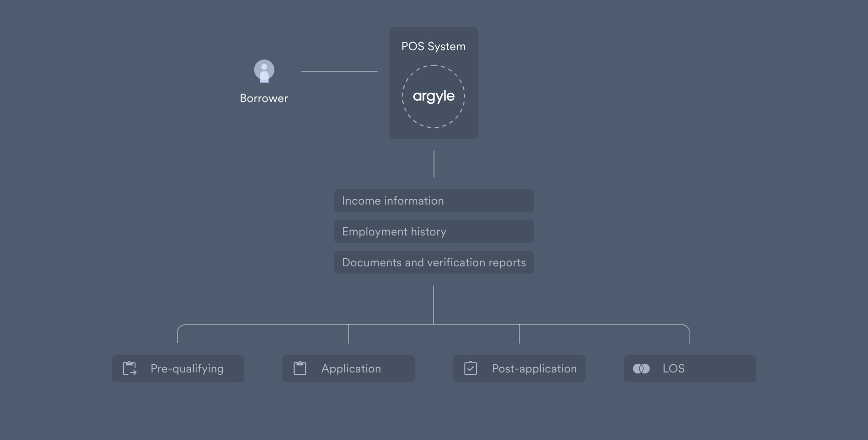
Task: Open Documents and verification reports box
Action: point(434,262)
